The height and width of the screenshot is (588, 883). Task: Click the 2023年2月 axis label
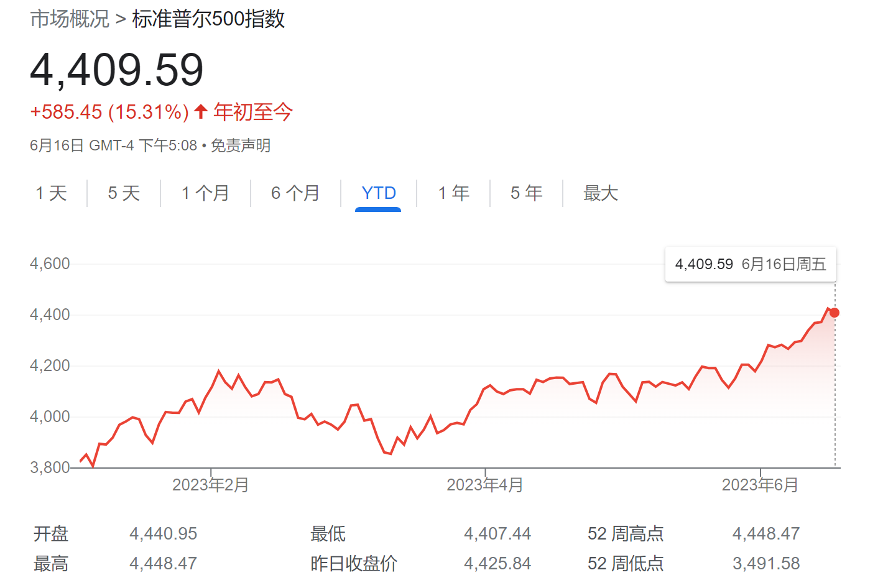210,485
